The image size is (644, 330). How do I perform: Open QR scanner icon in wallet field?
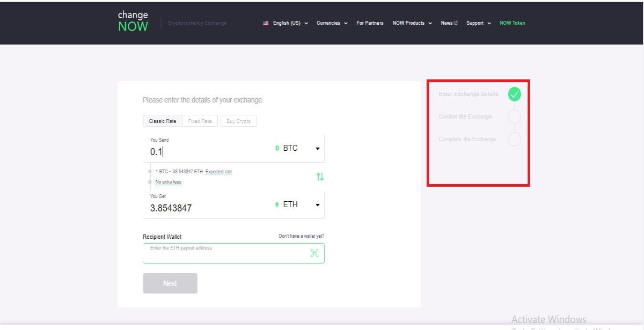click(314, 253)
